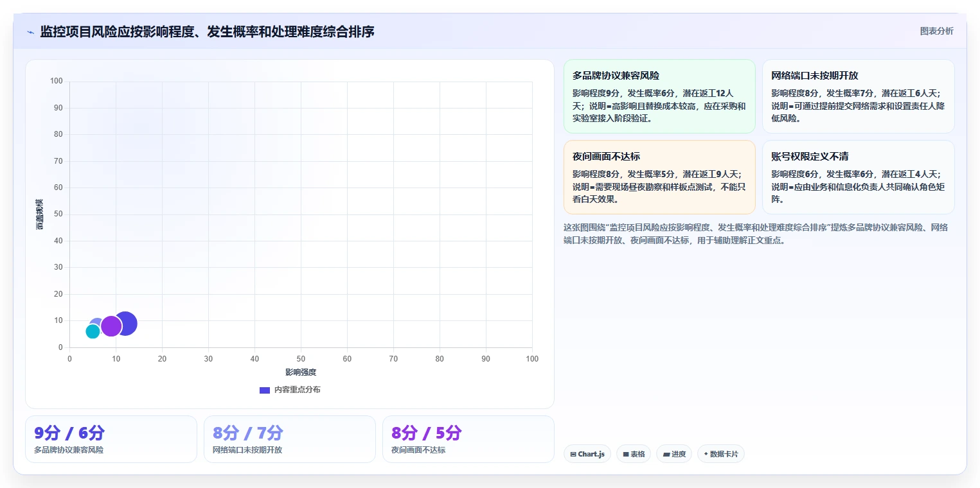Click the description text of 夜间画面不达标 card
The height and width of the screenshot is (488, 980).
click(659, 186)
